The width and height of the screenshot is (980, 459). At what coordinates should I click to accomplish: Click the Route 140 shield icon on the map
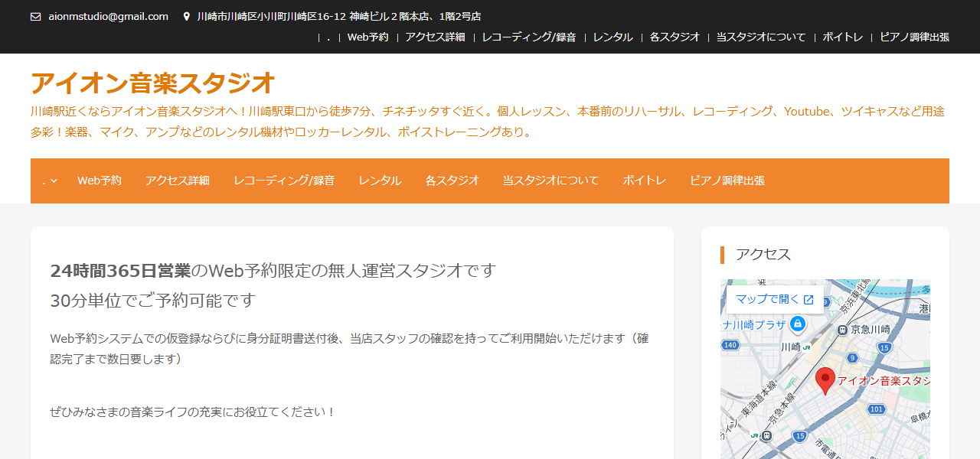pos(731,344)
